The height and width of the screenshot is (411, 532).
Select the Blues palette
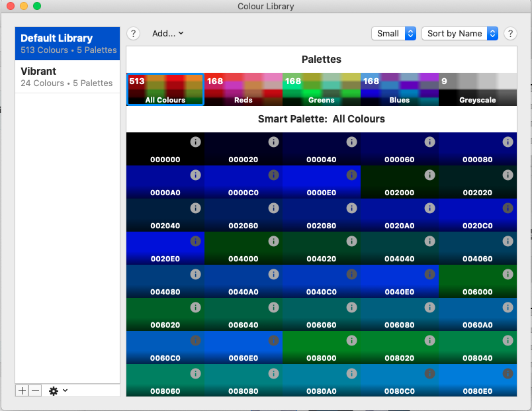click(400, 89)
